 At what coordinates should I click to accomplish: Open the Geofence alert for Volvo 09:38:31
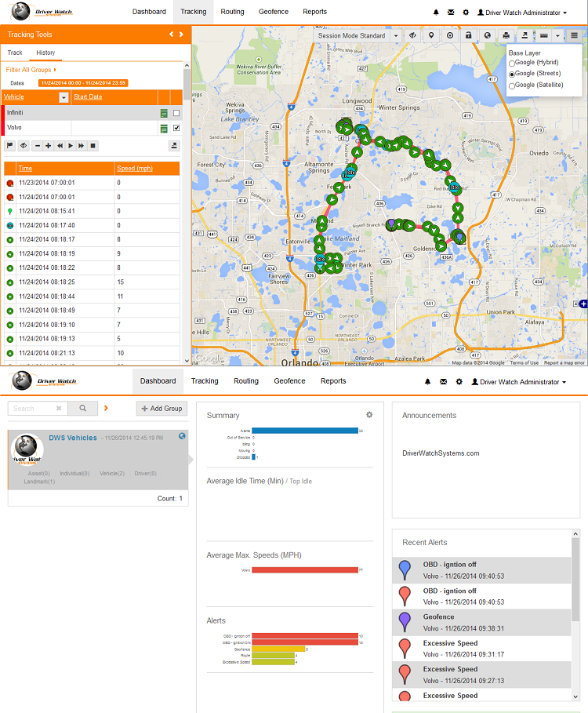[x=481, y=623]
